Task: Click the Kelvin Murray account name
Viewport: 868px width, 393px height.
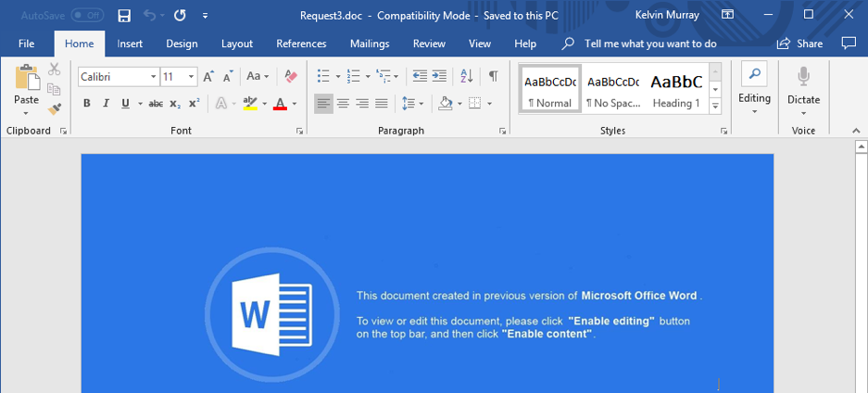Action: point(667,15)
